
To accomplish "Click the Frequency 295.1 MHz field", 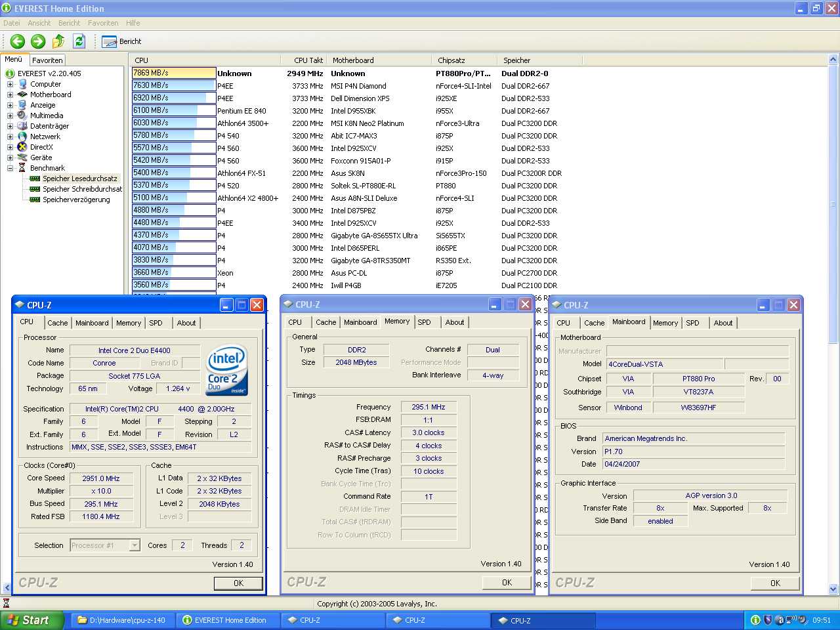I will point(428,407).
